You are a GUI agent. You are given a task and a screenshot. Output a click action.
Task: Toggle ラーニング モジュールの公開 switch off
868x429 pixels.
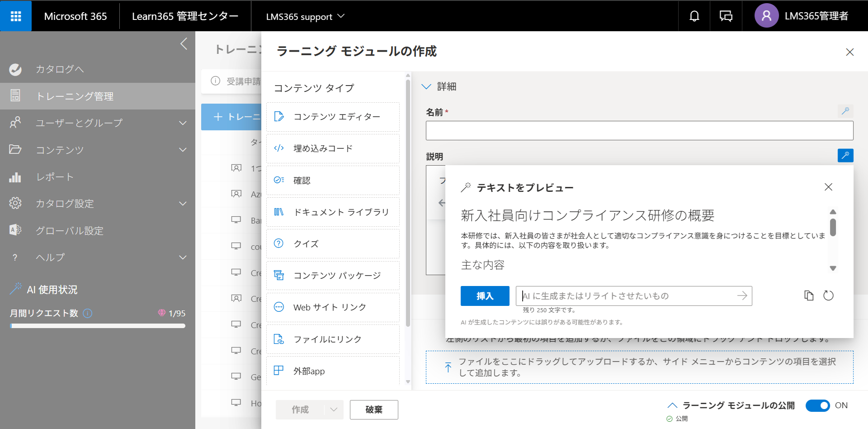click(818, 405)
